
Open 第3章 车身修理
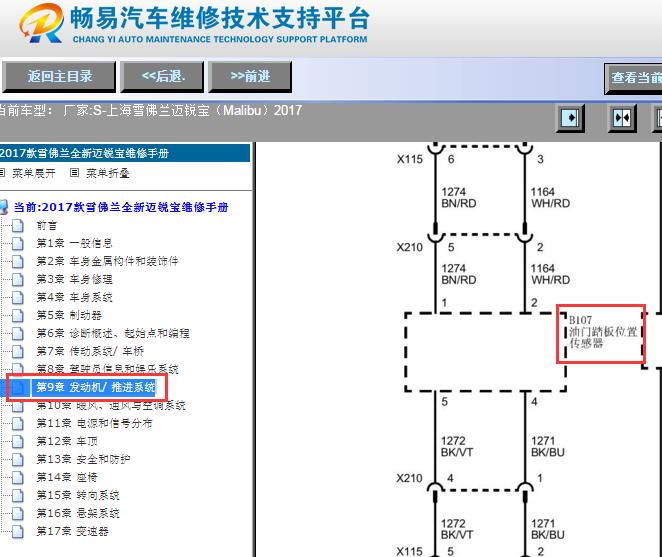click(74, 279)
